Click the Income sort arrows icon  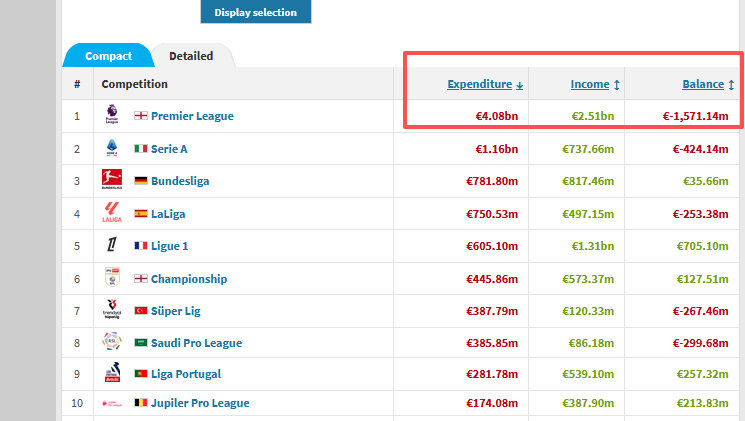pos(616,85)
